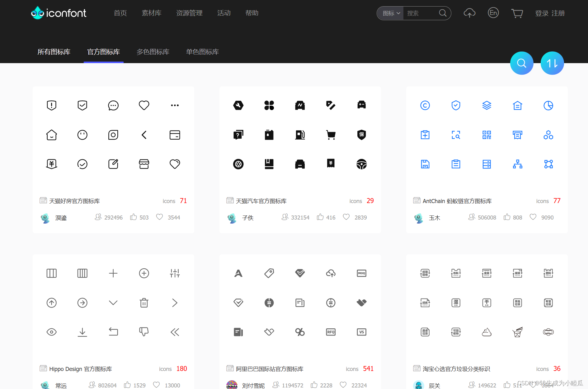588x389 pixels.
Task: Select the edit pencil icon in 天猫好房 library
Action: (x=113, y=164)
